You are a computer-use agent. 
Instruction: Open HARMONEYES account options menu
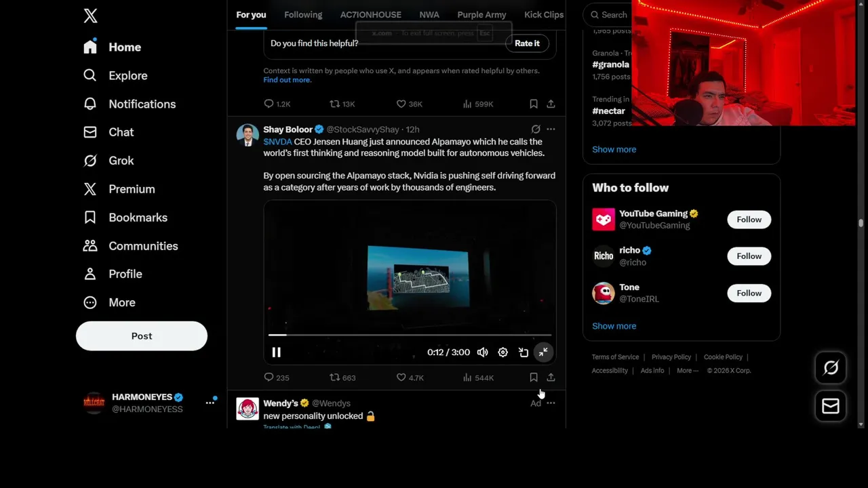pos(210,403)
